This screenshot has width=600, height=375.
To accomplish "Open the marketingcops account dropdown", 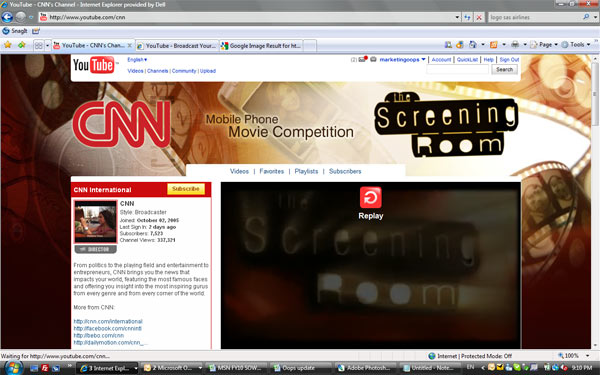I will coord(402,59).
